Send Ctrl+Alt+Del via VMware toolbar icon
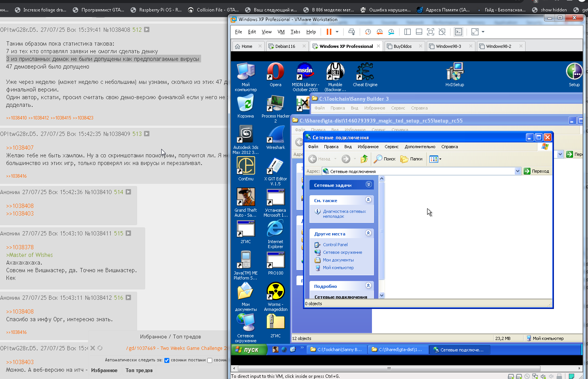 pos(352,32)
